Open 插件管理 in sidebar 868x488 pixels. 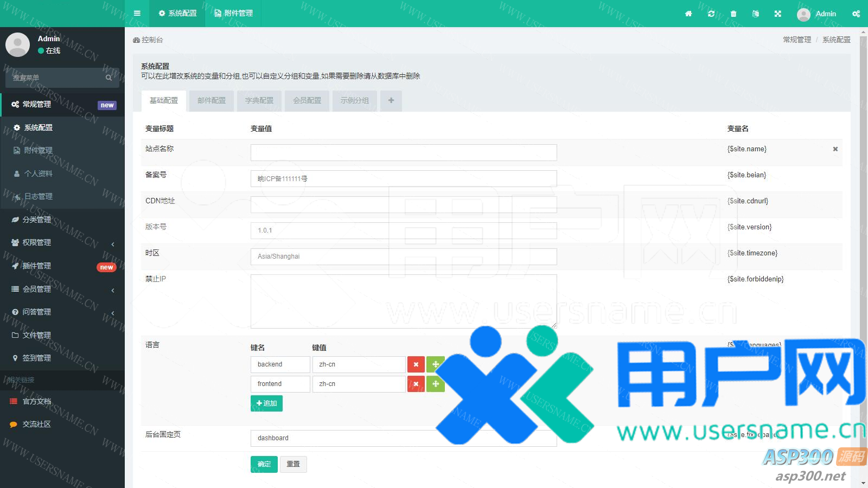tap(62, 266)
